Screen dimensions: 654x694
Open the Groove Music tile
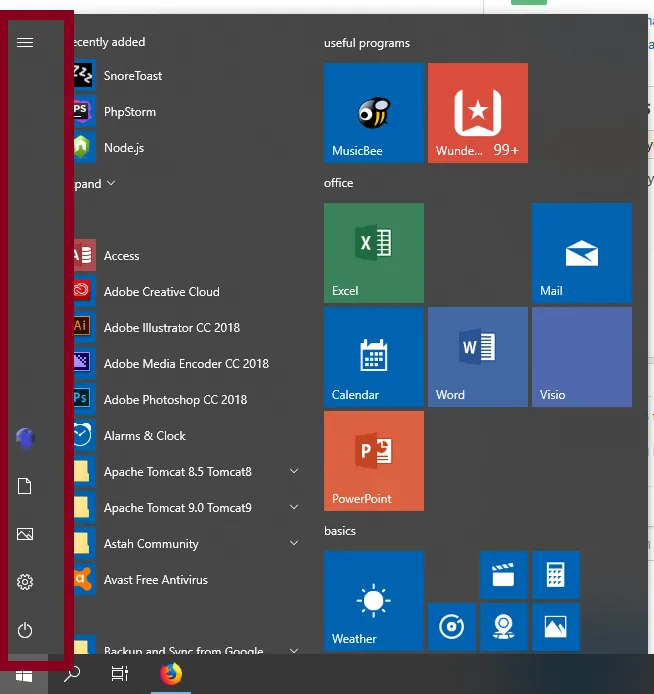click(x=452, y=627)
